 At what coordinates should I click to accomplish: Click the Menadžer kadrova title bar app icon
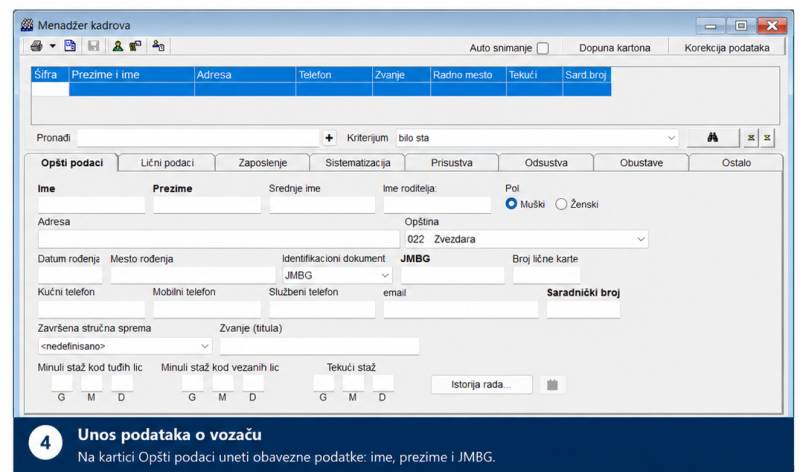[27, 25]
